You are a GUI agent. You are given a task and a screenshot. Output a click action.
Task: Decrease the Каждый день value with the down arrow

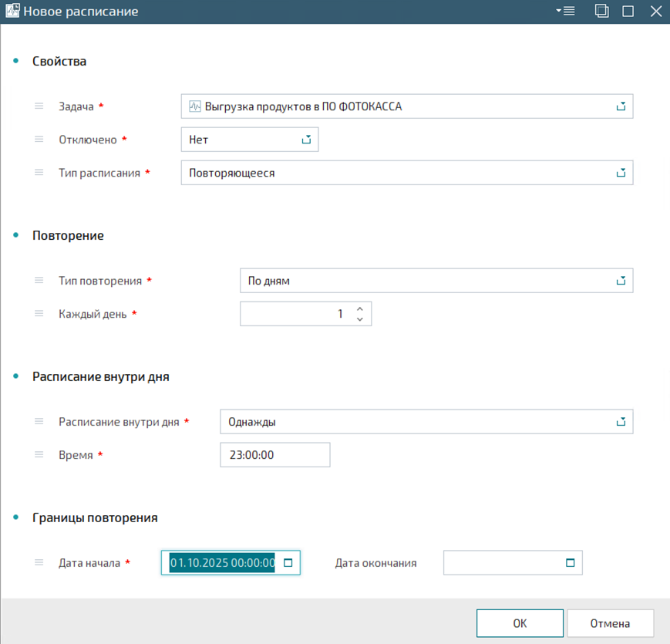pos(360,319)
